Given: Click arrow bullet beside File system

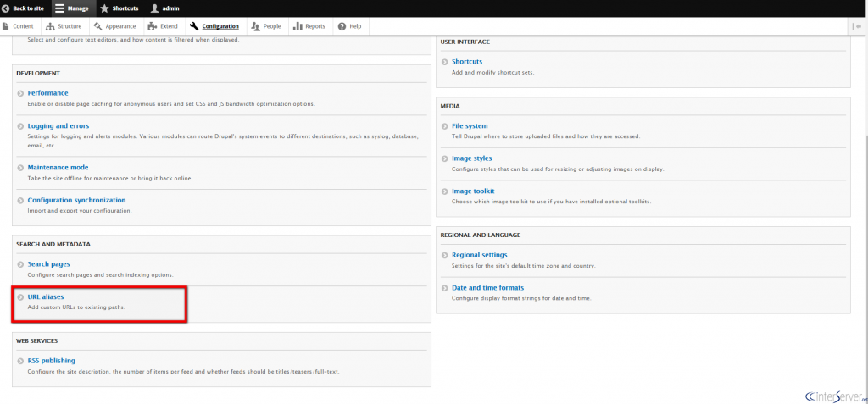Looking at the screenshot, I should pos(444,126).
